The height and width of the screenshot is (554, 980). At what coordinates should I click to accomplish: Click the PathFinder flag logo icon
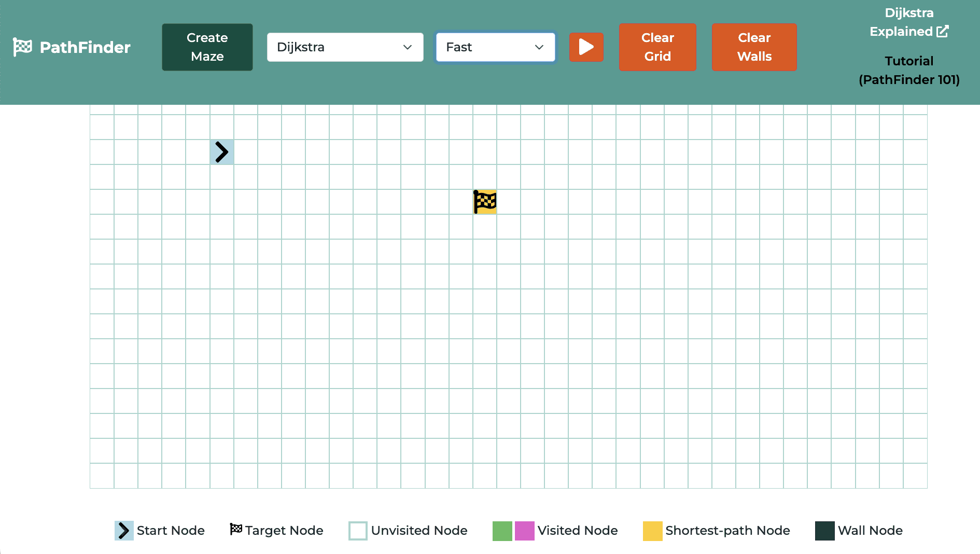[22, 47]
